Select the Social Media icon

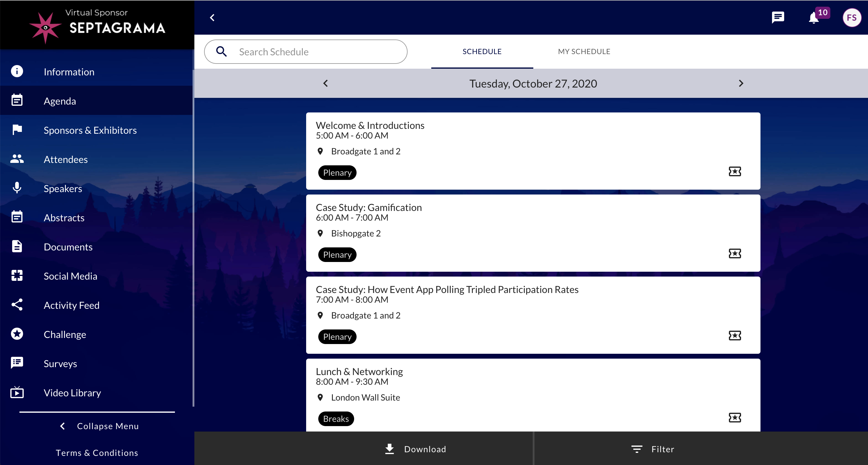point(17,275)
